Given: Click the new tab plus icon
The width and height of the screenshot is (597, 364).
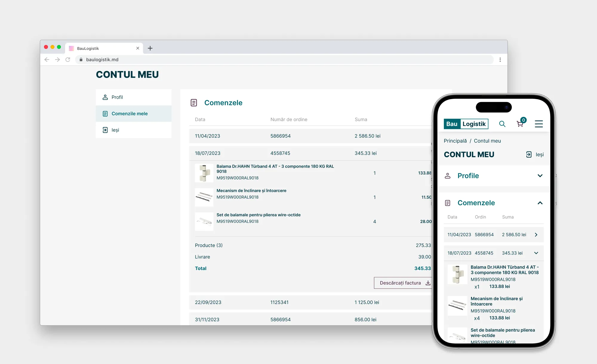Looking at the screenshot, I should tap(150, 48).
